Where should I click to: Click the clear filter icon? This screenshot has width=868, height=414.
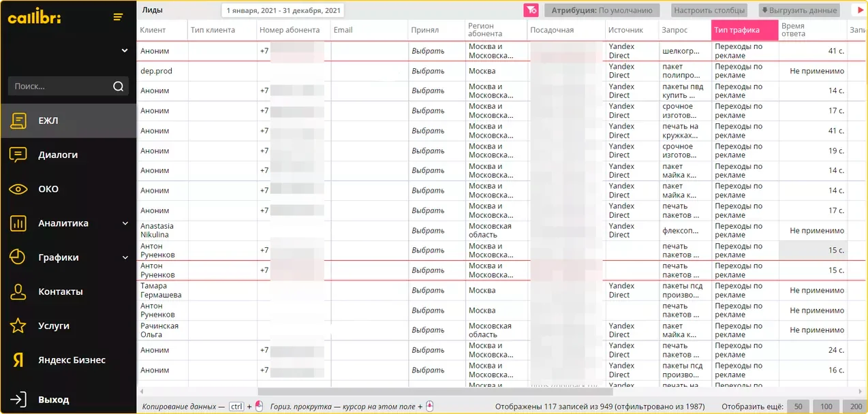click(531, 10)
